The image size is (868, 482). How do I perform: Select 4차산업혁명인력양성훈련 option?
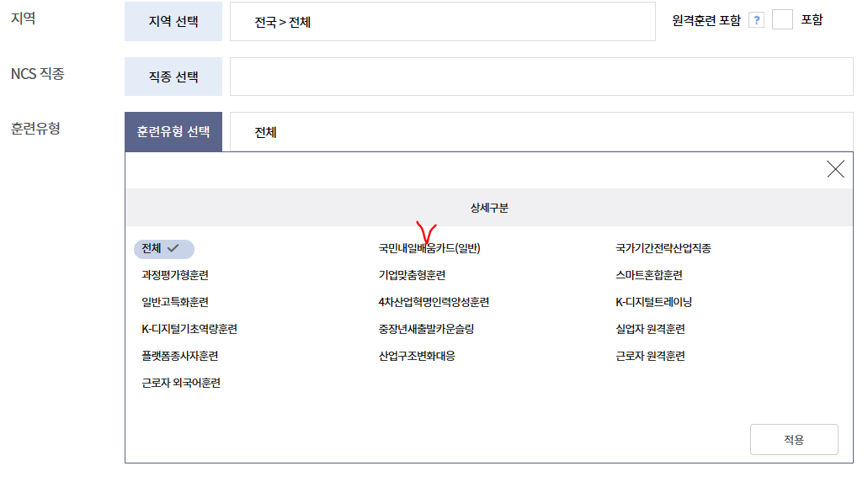pos(434,302)
